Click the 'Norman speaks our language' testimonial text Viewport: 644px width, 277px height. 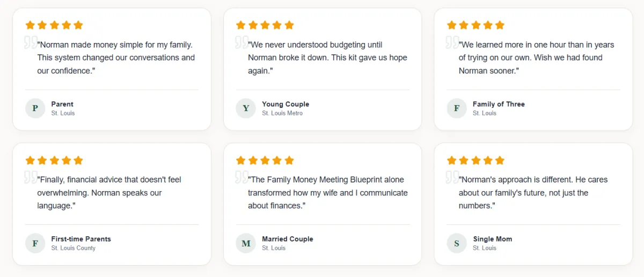coord(109,193)
